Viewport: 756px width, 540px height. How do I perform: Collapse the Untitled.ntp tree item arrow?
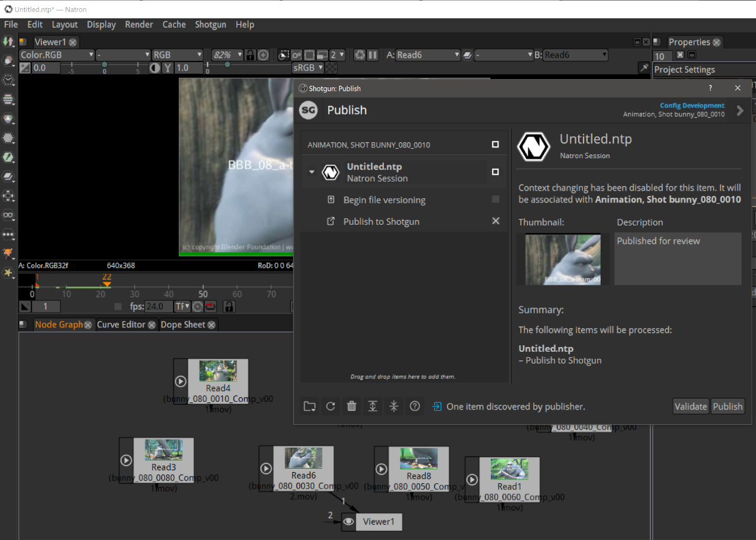click(312, 172)
